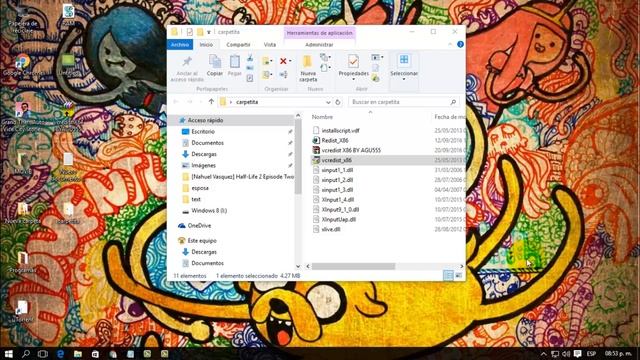Screen dimensions: 640x360
Task: Click Copiar ruta de acceso icon
Action: (250, 68)
